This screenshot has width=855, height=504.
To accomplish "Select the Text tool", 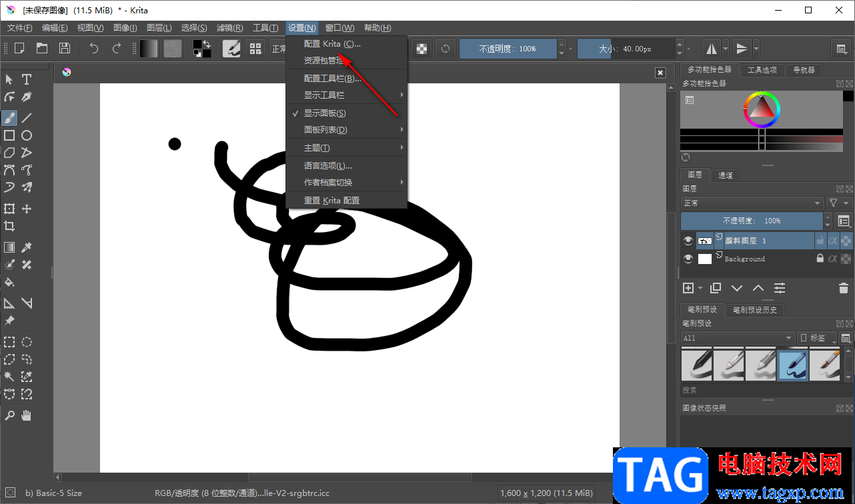I will (27, 79).
